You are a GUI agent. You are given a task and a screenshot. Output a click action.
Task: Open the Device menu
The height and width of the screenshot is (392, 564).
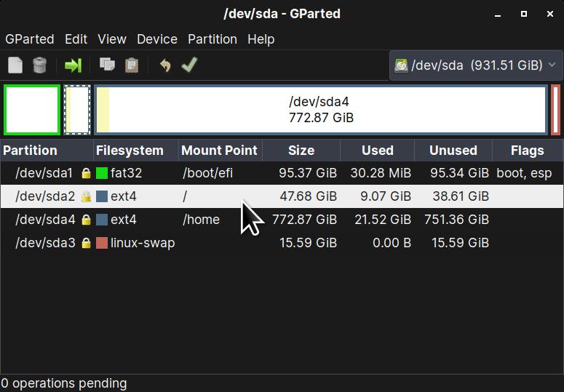click(x=157, y=39)
